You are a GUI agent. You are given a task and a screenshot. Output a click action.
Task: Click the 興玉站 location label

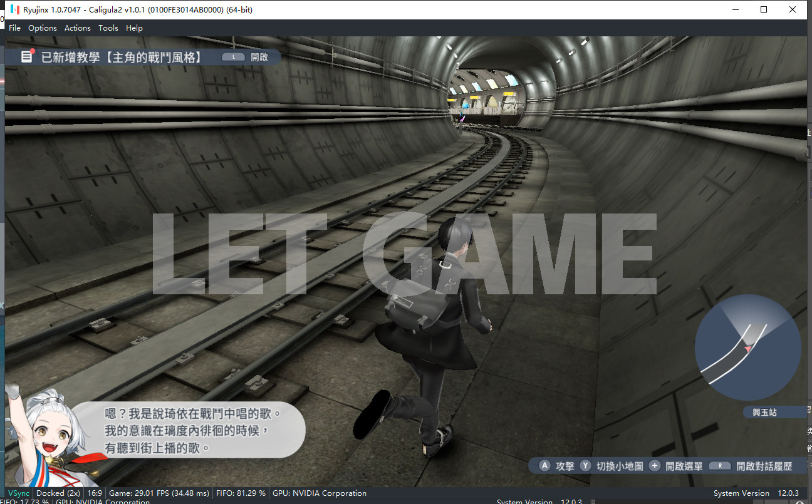pyautogui.click(x=765, y=412)
